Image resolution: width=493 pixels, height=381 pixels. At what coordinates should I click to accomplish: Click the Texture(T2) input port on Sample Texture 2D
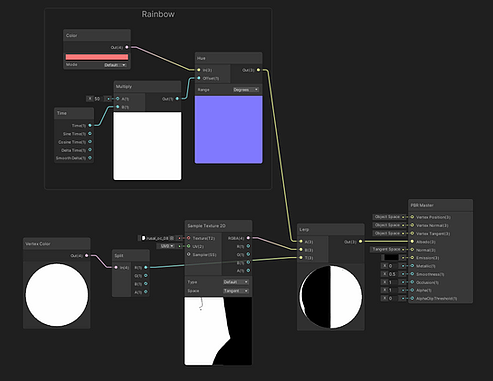189,238
